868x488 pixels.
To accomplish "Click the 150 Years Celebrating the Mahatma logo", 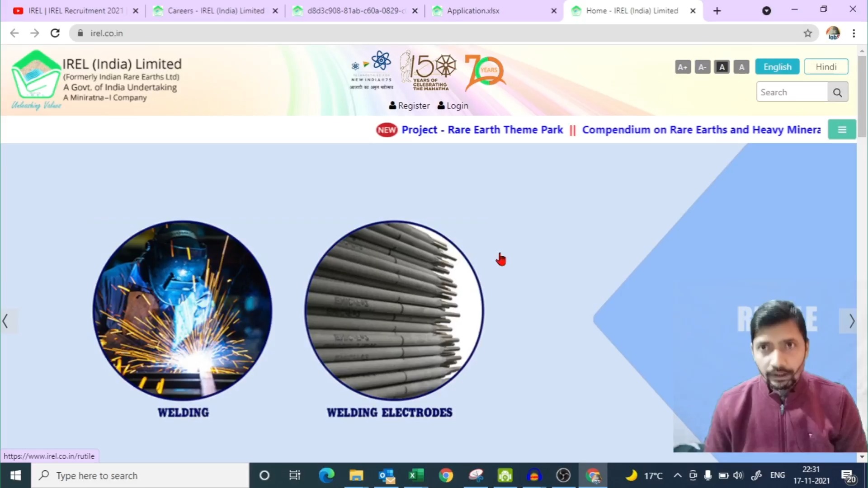I will (428, 70).
